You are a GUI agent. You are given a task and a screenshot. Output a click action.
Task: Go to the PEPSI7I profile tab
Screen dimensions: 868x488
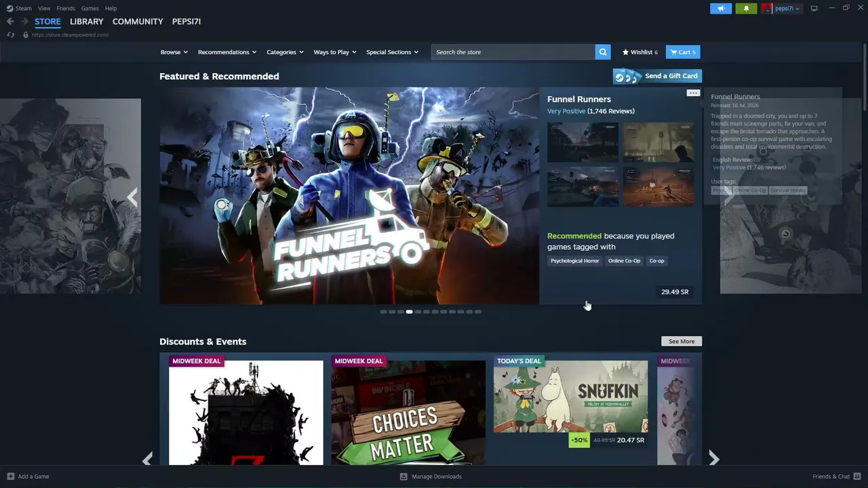pos(186,22)
